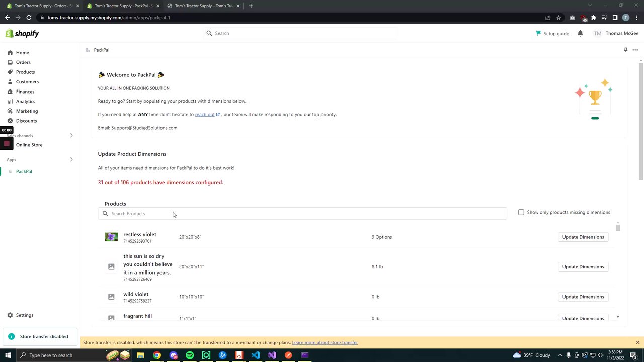Viewport: 644px width, 362px height.
Task: Open the Setup guide
Action: pos(552,33)
